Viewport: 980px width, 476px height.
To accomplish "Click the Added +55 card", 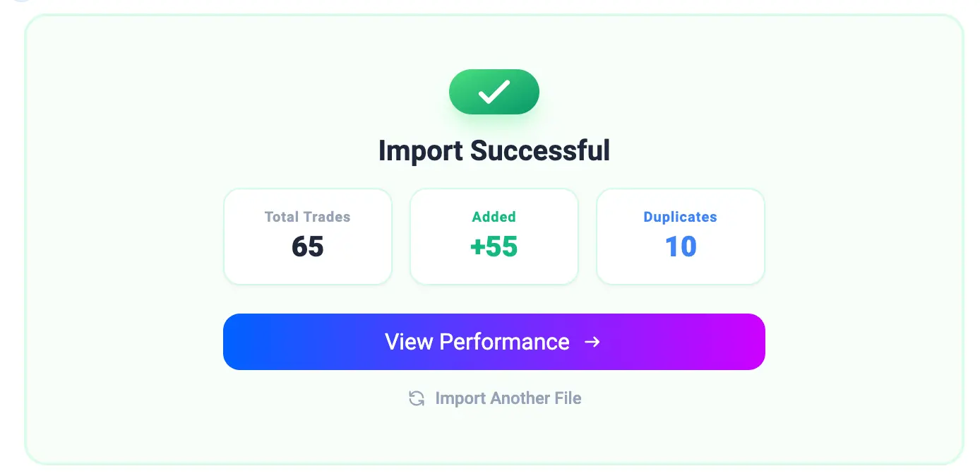I will 494,236.
